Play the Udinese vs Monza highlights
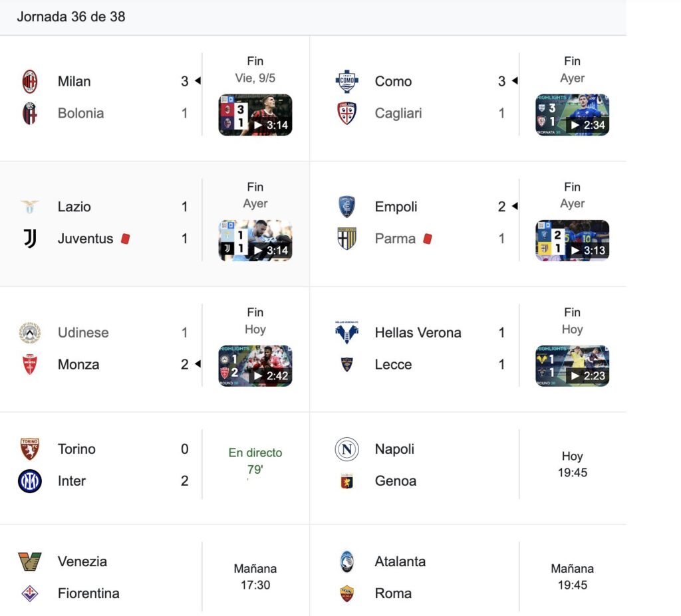 tap(255, 366)
